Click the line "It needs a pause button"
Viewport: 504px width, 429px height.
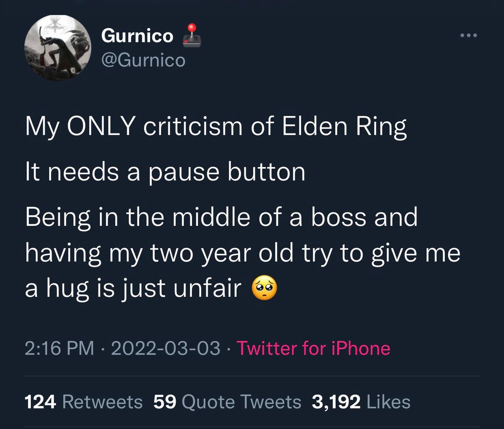pos(165,172)
